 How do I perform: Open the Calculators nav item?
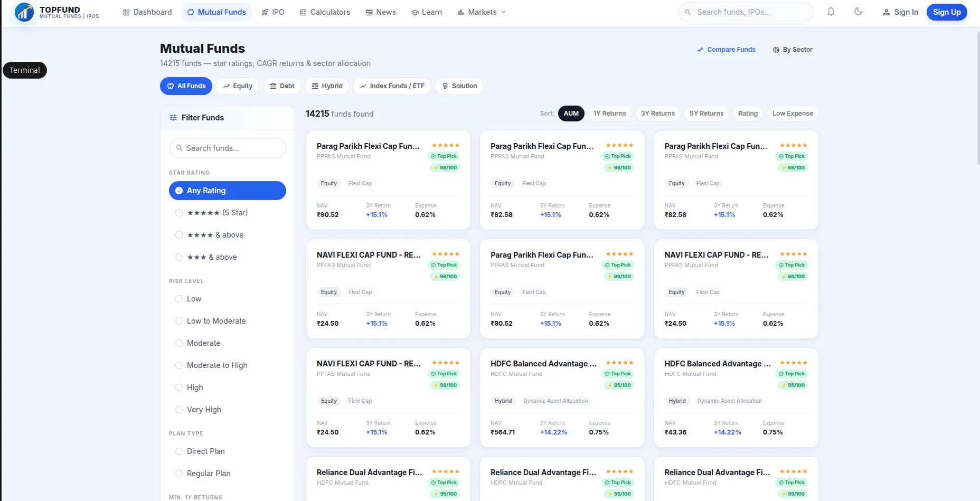pos(325,12)
